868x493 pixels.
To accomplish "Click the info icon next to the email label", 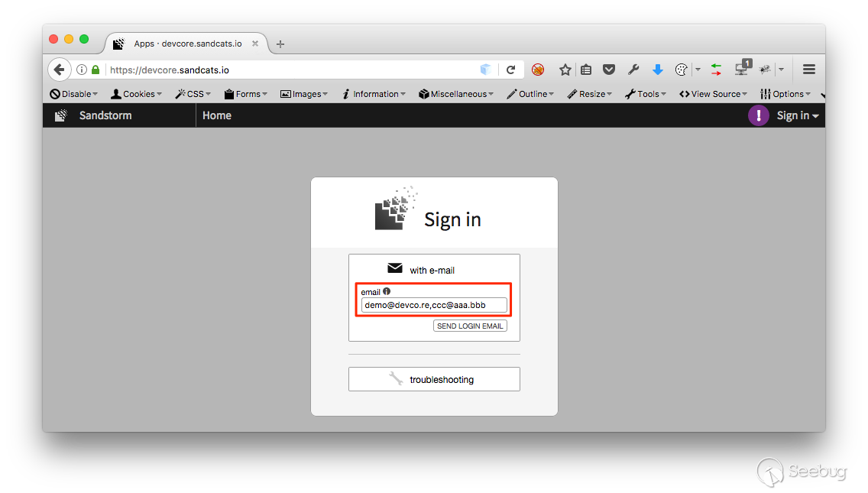I will 387,291.
